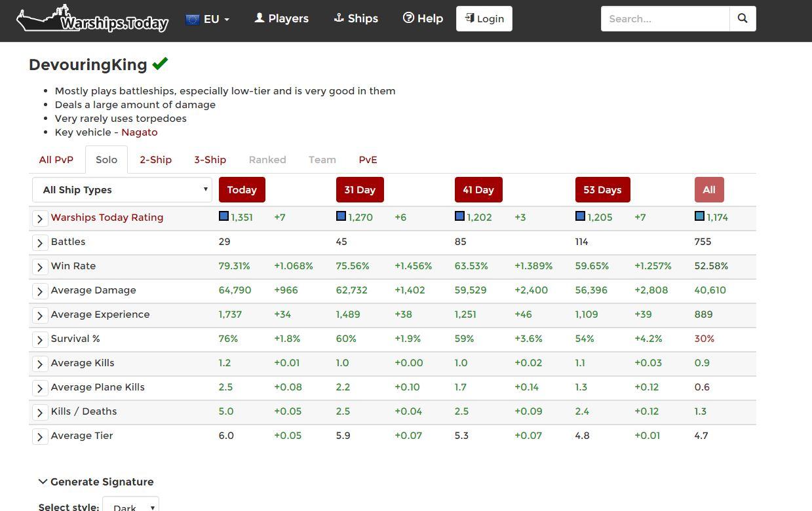The image size is (812, 511).
Task: Click the blue rating square beside 1,351
Action: point(223,216)
